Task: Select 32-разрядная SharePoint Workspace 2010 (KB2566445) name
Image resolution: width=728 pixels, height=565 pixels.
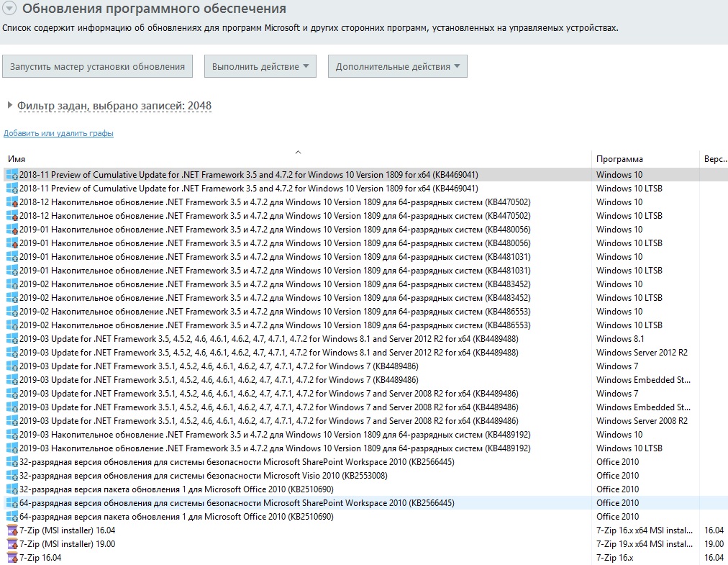Action: pyautogui.click(x=237, y=462)
